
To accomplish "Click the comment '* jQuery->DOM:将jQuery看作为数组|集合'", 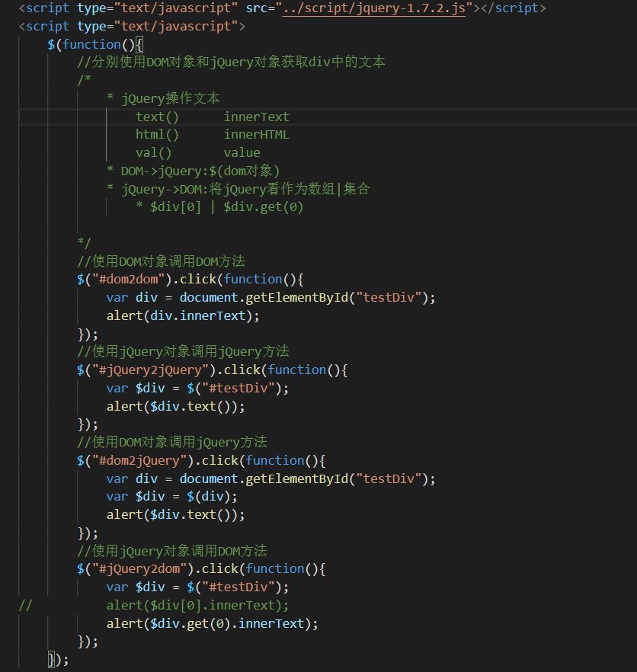I will (238, 189).
